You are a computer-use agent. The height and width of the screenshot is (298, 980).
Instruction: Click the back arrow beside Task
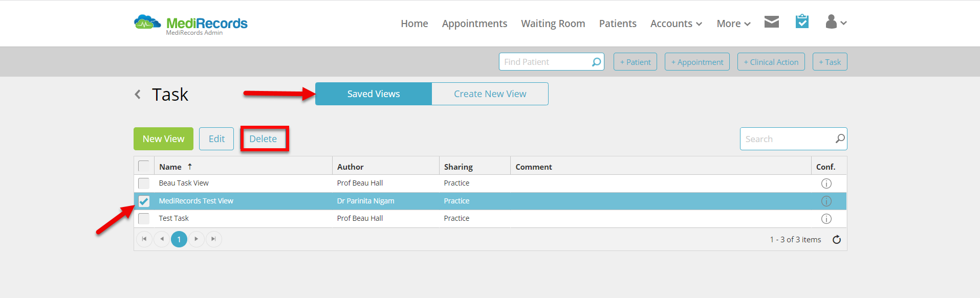click(x=138, y=94)
